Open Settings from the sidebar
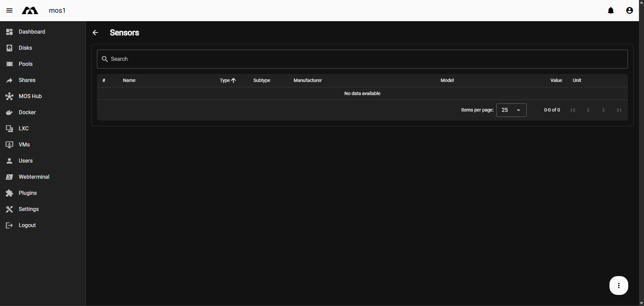The width and height of the screenshot is (644, 306). 29,209
